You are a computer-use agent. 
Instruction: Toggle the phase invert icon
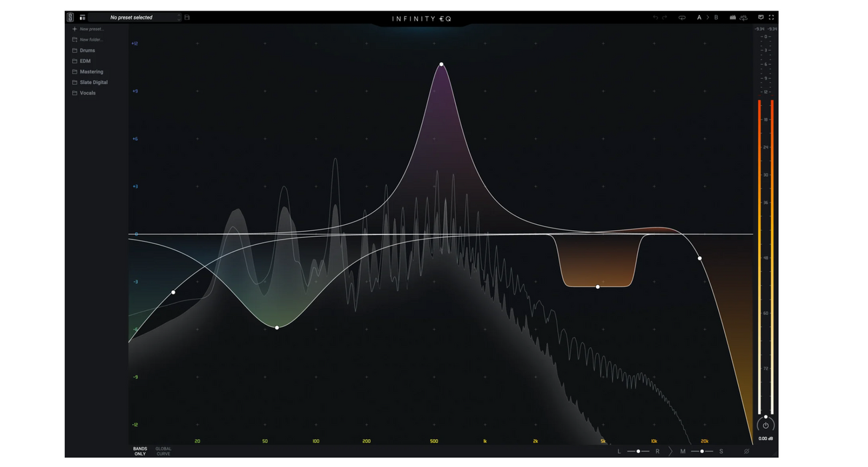(x=747, y=452)
